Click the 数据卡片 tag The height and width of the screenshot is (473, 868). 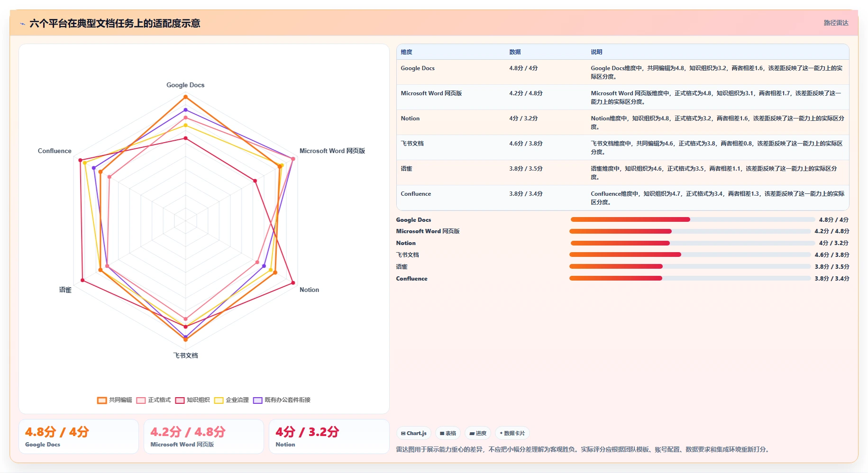(x=512, y=433)
